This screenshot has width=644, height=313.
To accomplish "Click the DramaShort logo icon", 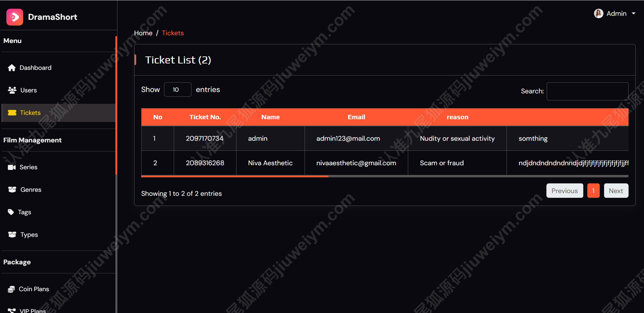I will coord(15,17).
